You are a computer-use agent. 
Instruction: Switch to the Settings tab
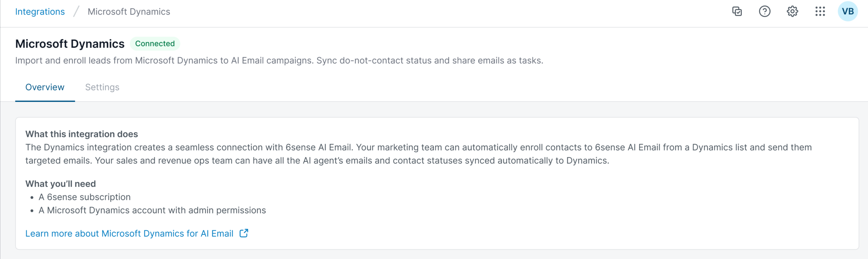click(x=102, y=87)
